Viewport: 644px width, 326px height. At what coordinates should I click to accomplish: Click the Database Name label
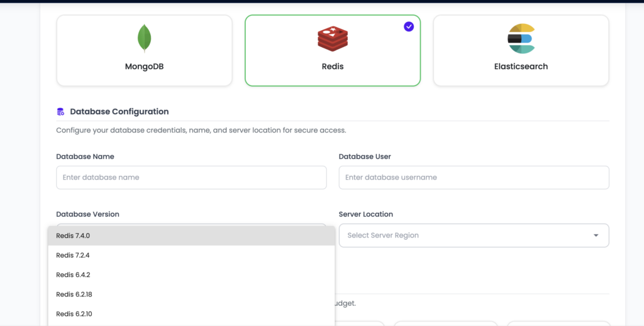(85, 156)
